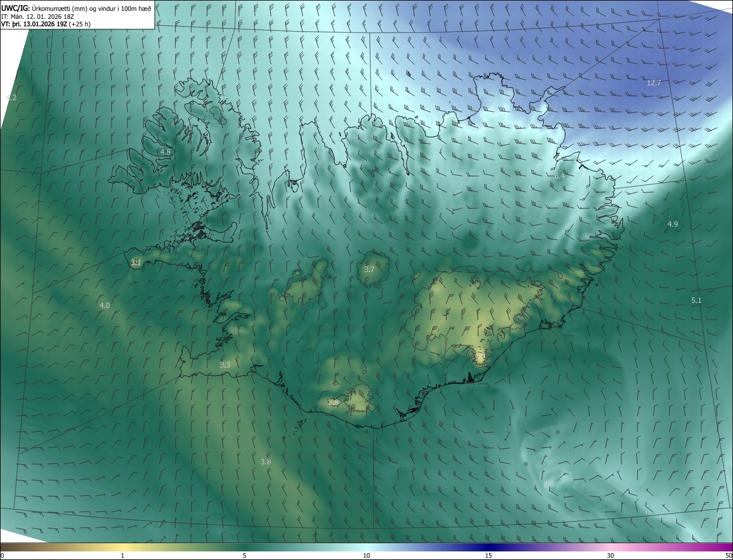Click the 3.8 value label
Image resolution: width=733 pixels, height=560 pixels.
pos(266,462)
